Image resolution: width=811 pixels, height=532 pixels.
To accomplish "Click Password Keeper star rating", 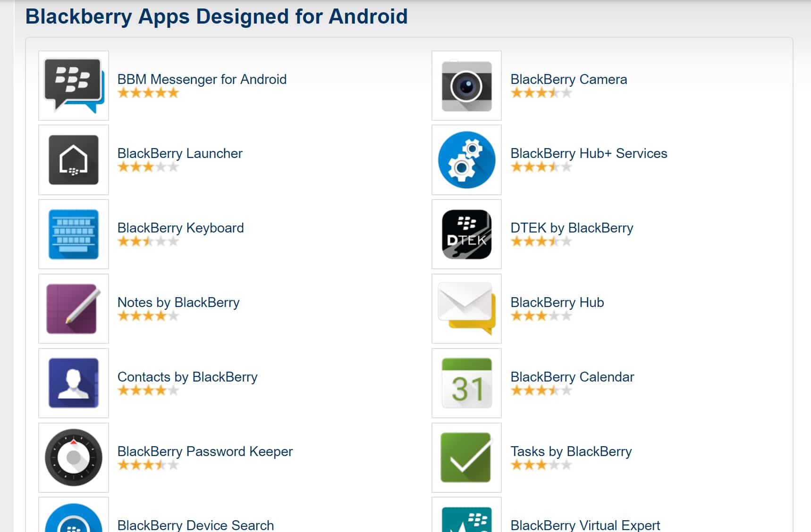I will [148, 465].
